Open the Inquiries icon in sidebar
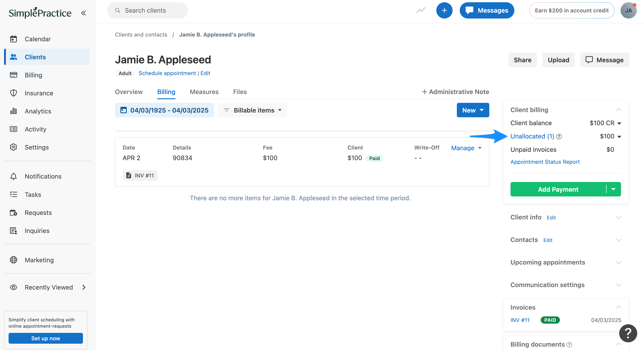The image size is (644, 350). [14, 230]
